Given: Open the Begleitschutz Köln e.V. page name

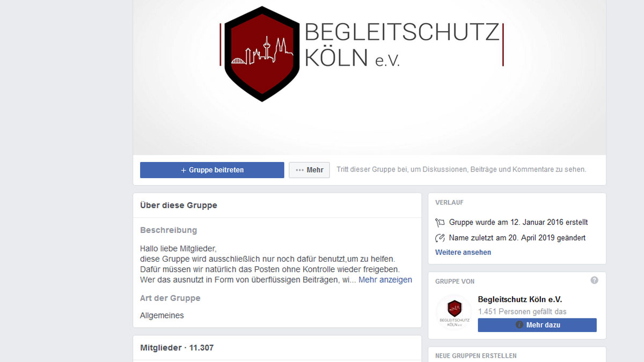Looking at the screenshot, I should coord(520,300).
